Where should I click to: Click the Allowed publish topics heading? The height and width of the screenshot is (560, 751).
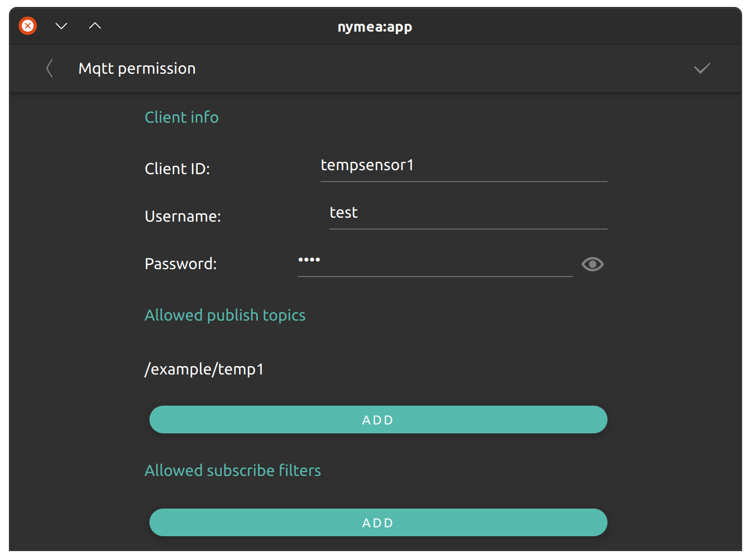[x=225, y=315]
